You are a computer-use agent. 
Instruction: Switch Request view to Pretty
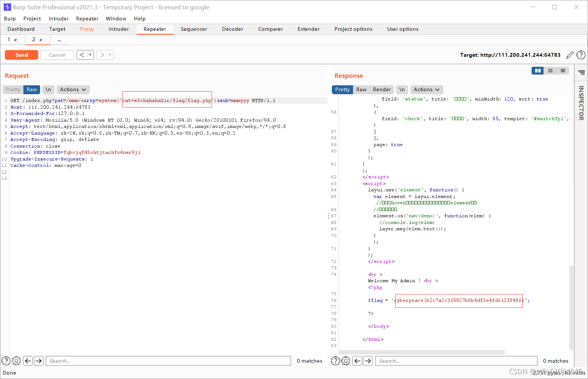[x=13, y=89]
